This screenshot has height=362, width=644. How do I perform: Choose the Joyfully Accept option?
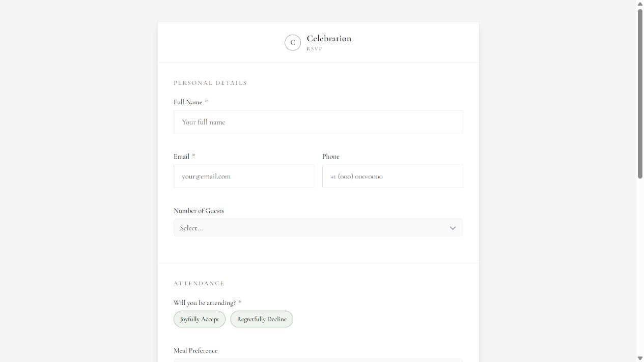coord(200,319)
